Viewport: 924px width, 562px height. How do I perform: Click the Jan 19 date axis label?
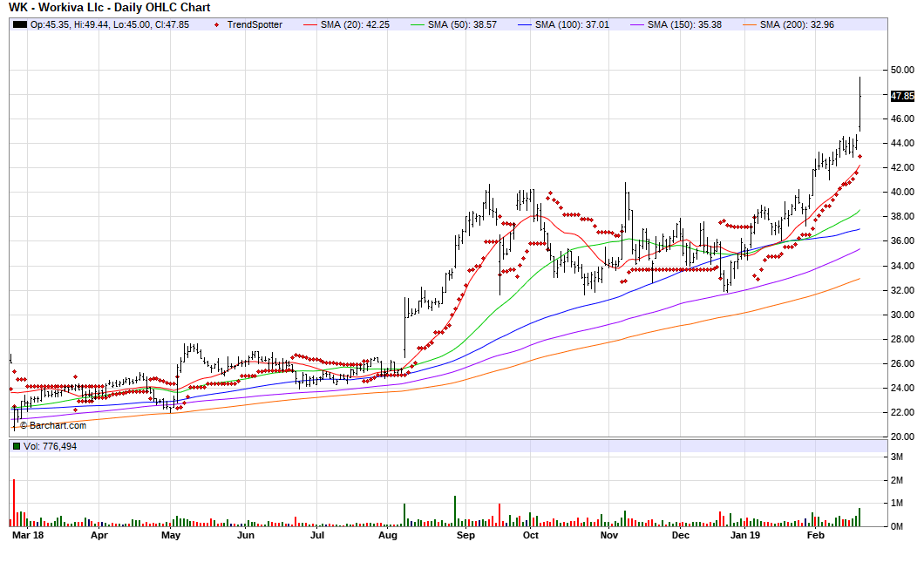[745, 536]
